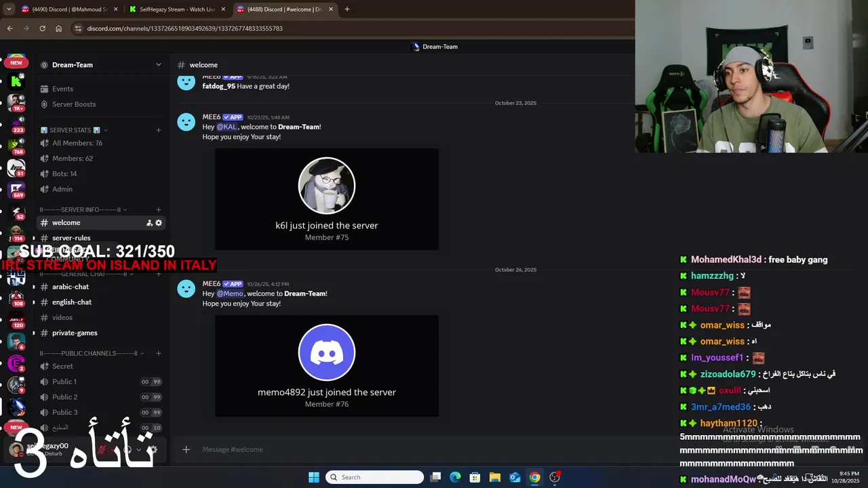
Task: Join the Public 1 voice channel
Action: [100, 382]
